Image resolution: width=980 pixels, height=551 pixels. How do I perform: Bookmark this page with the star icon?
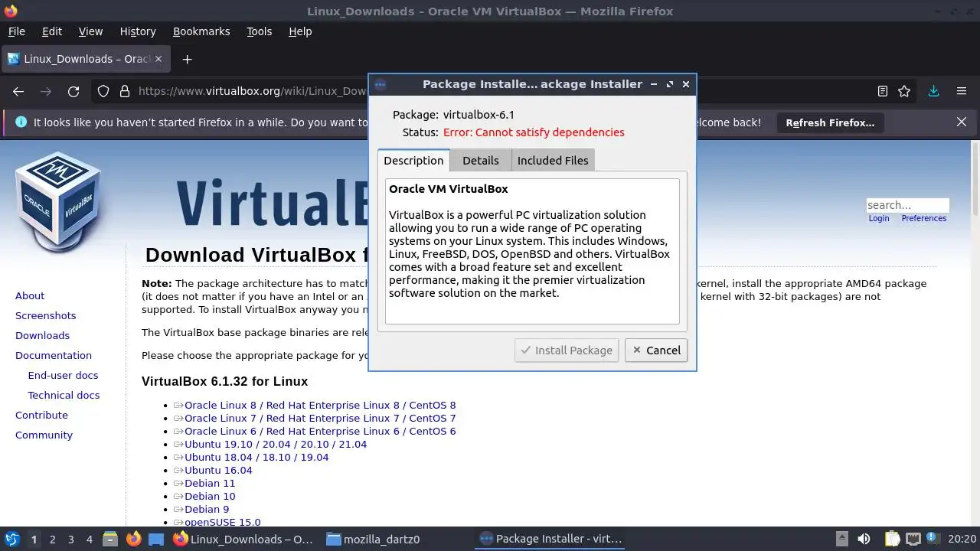pos(904,91)
